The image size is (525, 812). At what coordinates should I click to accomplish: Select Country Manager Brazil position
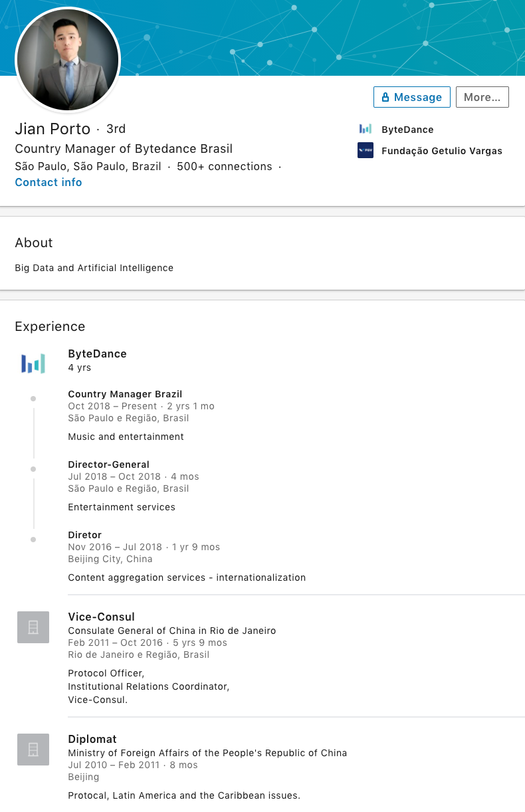tap(125, 394)
